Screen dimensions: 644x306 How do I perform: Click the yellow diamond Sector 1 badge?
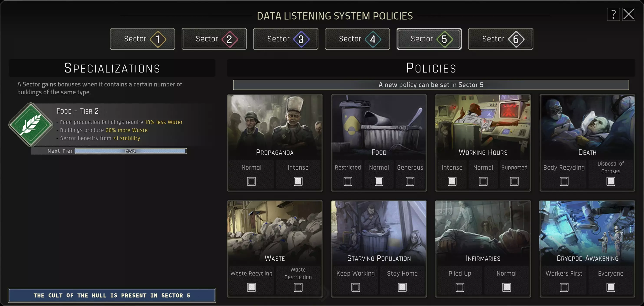pyautogui.click(x=158, y=39)
